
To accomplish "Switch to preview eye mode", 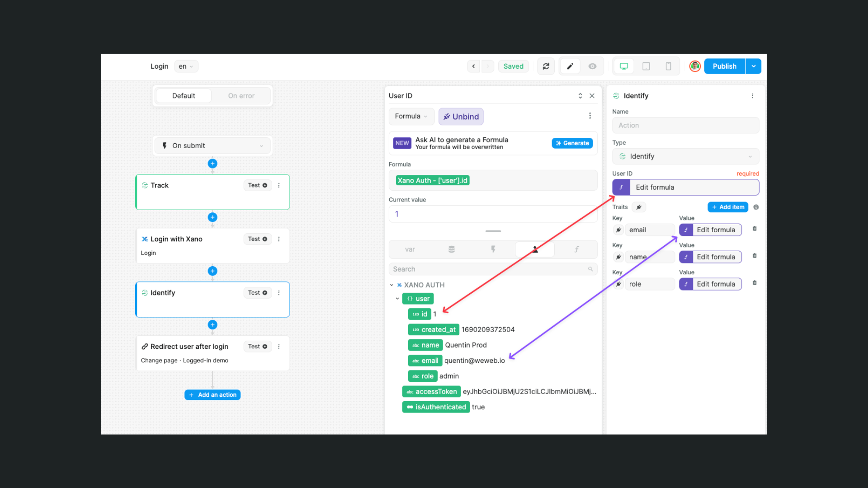I will (592, 66).
